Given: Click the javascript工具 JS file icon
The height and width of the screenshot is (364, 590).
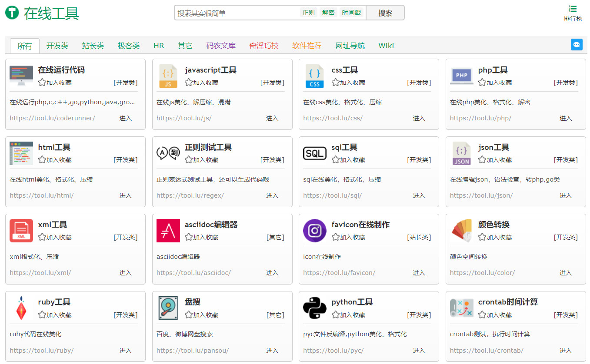Looking at the screenshot, I should pos(168,76).
